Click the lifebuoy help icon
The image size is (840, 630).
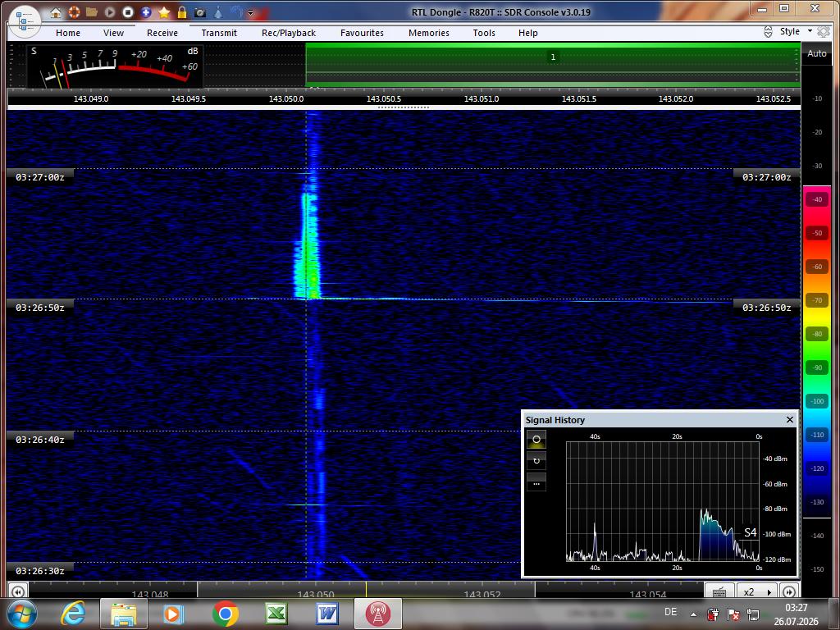pyautogui.click(x=73, y=12)
